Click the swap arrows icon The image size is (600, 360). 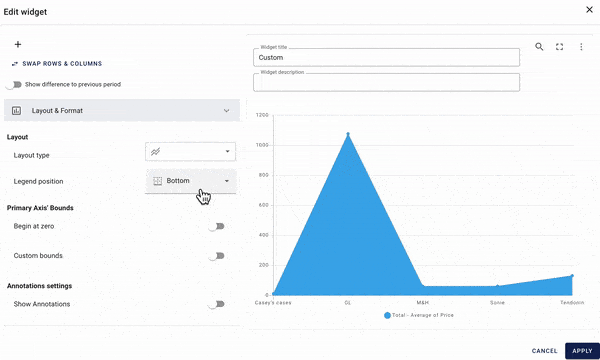coord(15,64)
